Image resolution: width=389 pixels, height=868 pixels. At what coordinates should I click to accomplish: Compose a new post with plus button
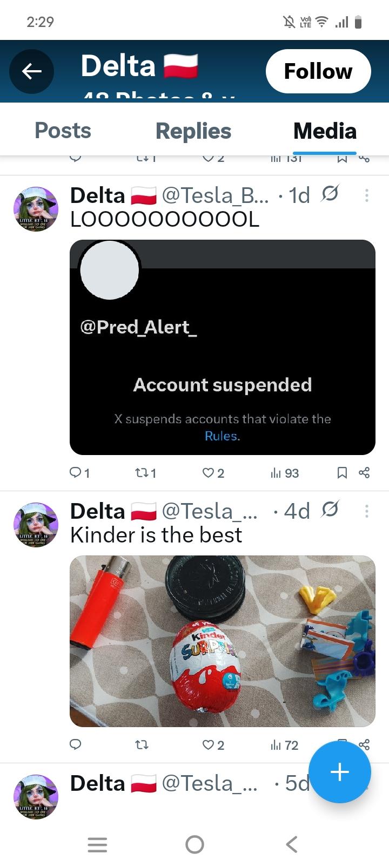(x=339, y=772)
